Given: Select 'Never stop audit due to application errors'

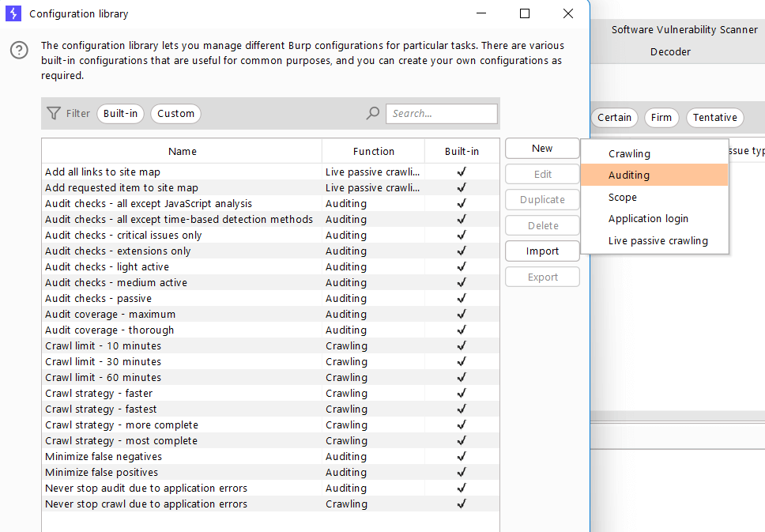Looking at the screenshot, I should tap(271, 488).
